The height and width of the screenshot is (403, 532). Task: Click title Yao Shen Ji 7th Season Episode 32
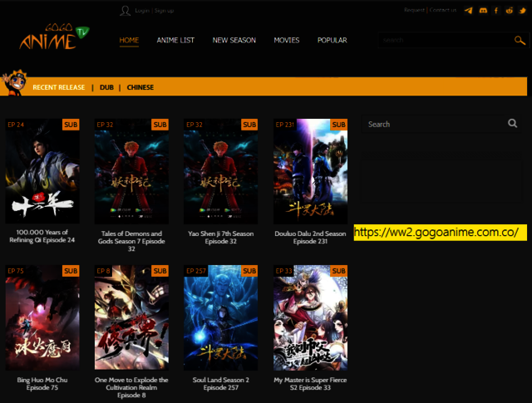click(x=221, y=238)
